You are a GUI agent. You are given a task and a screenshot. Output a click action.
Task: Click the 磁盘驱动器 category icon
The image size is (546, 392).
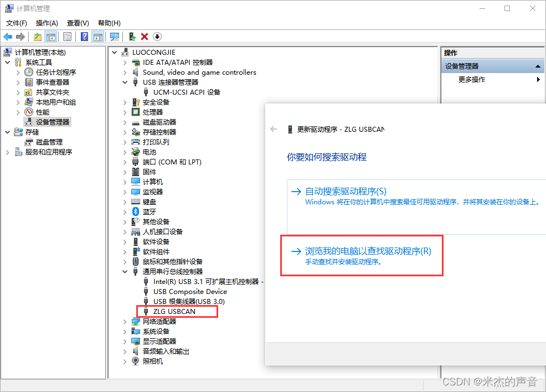coord(136,122)
